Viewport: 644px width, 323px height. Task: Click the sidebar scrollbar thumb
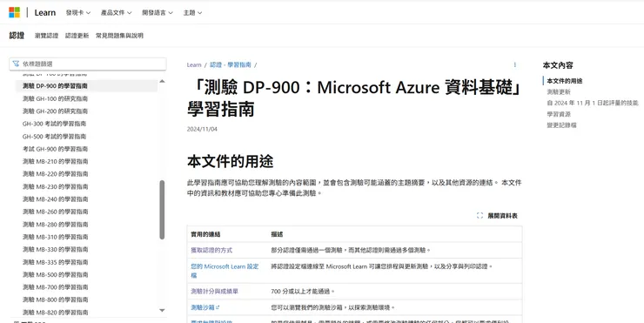pos(162,210)
